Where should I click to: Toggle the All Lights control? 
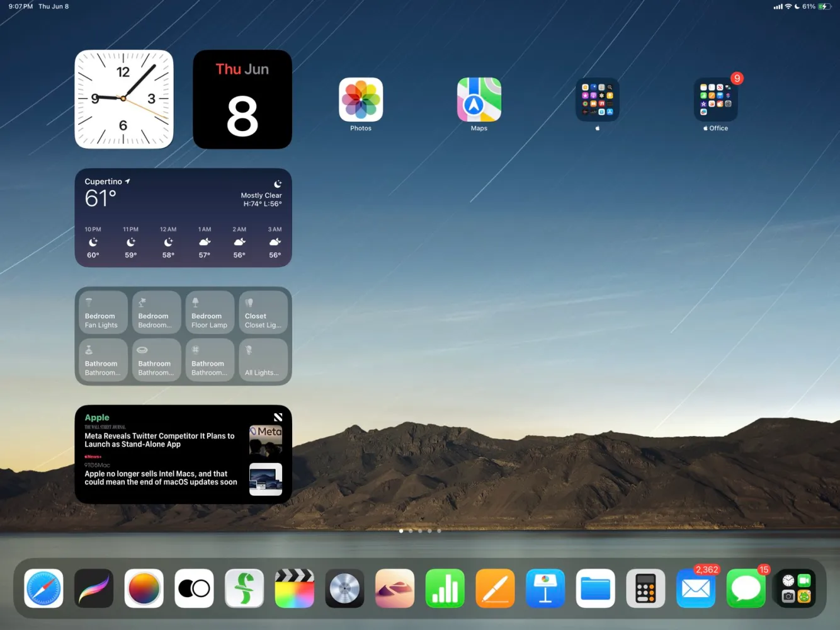pos(263,360)
